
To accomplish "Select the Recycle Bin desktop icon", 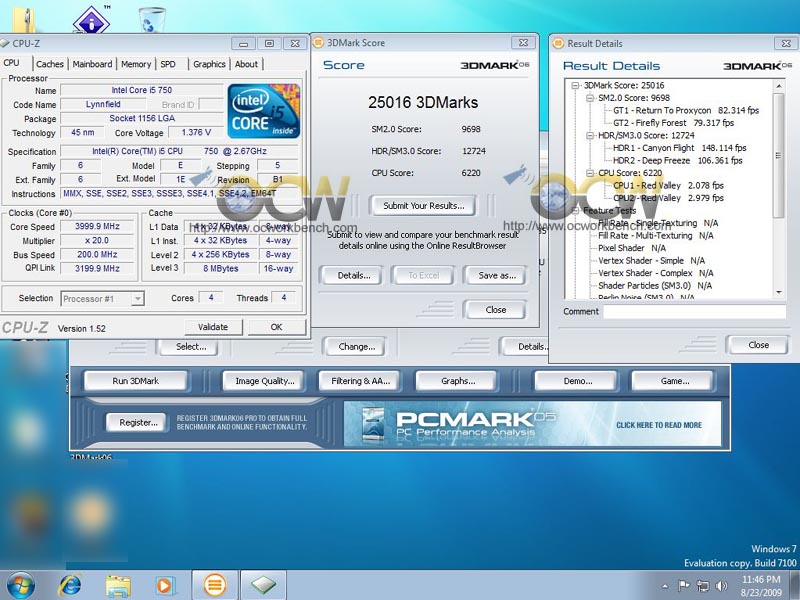I will coord(152,20).
